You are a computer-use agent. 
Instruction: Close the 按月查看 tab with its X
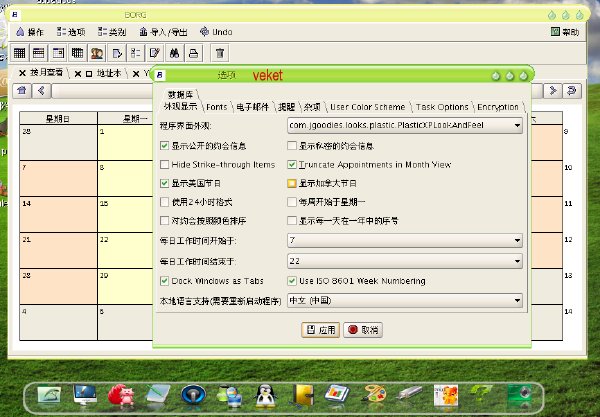tap(22, 73)
